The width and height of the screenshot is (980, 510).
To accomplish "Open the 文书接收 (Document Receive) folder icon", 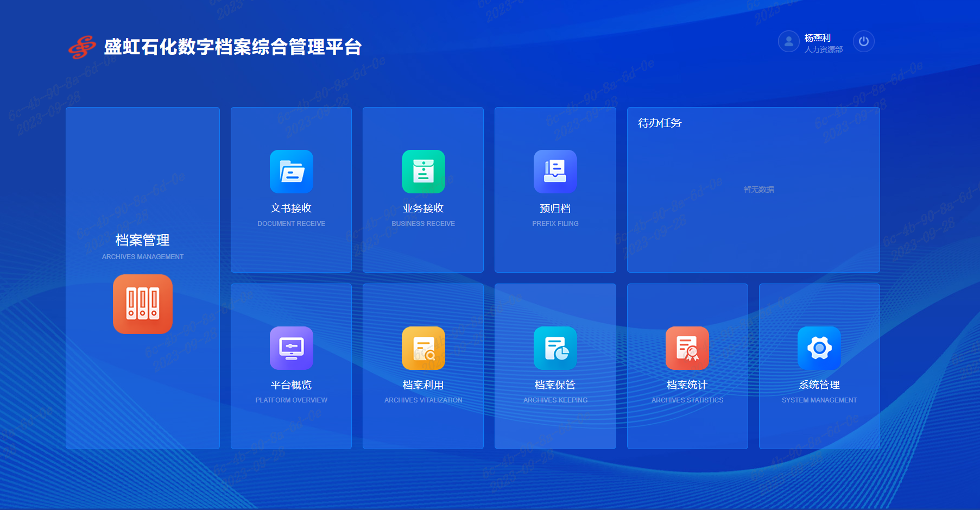I will (291, 172).
